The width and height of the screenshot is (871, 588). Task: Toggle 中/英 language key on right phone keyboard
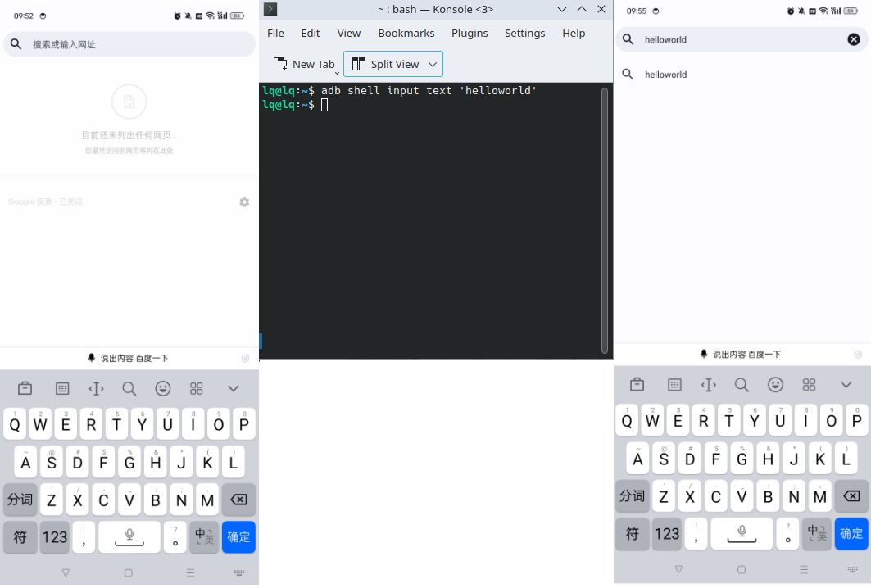click(x=817, y=534)
